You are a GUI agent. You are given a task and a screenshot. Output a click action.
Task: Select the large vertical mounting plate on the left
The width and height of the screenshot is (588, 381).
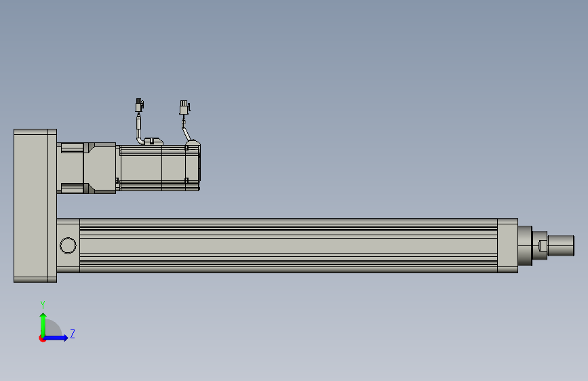[x=35, y=205]
